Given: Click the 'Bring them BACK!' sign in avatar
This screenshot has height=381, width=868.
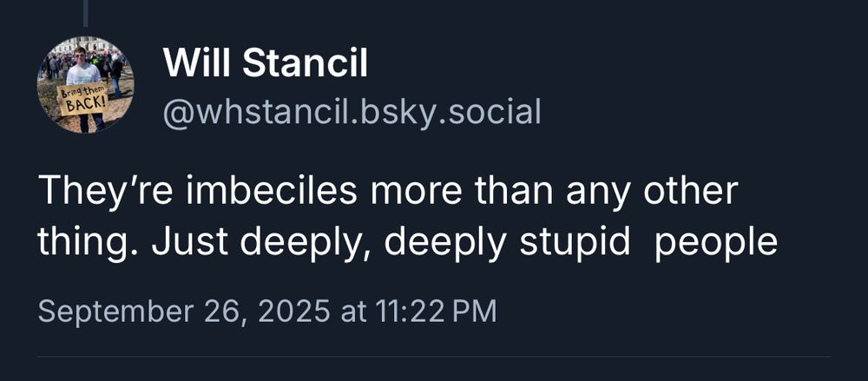Looking at the screenshot, I should (x=82, y=100).
